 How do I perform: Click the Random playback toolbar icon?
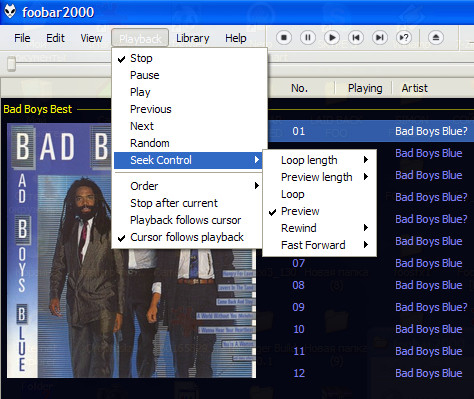(404, 38)
